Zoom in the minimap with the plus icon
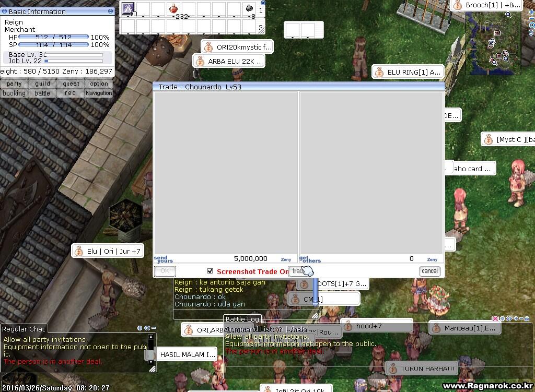 click(x=531, y=13)
